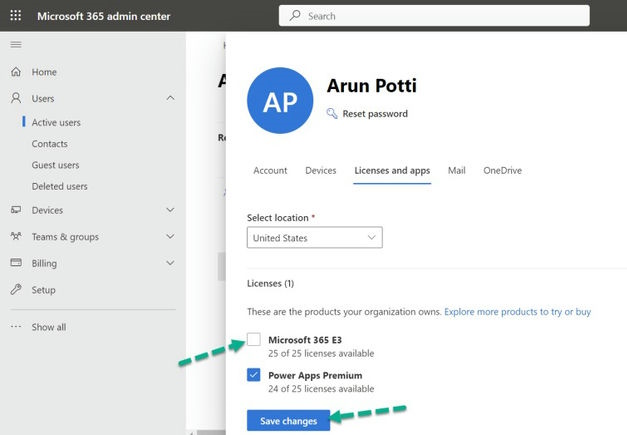Expand the Billing section chevron

[170, 263]
